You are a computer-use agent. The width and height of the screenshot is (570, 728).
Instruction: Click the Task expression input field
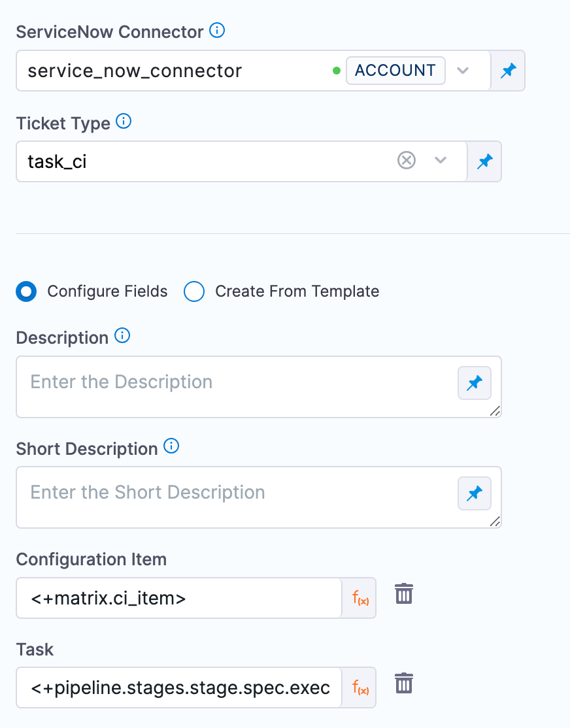pyautogui.click(x=180, y=687)
